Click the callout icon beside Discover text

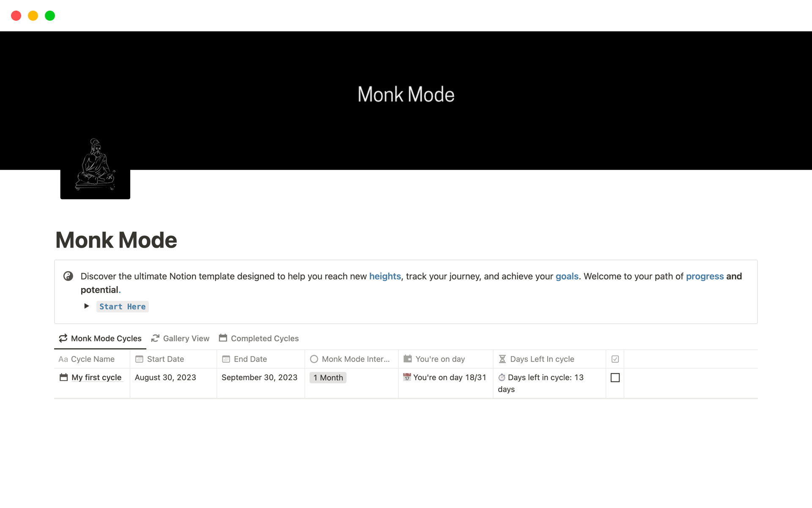point(68,276)
